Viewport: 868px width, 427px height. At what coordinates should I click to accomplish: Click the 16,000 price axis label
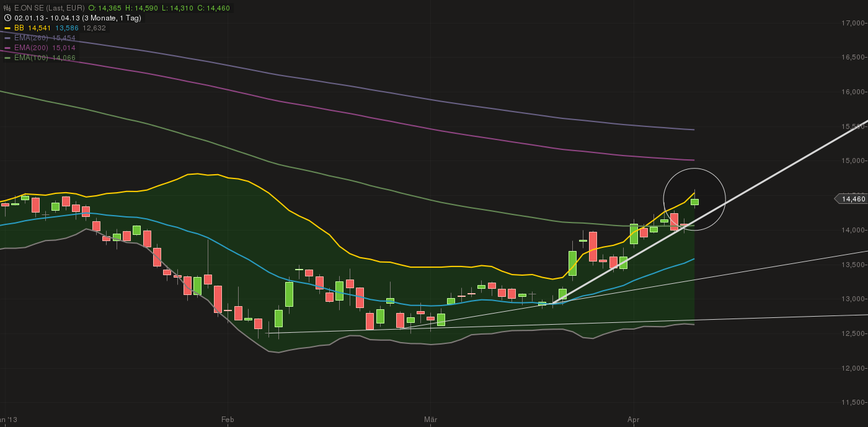[x=852, y=92]
